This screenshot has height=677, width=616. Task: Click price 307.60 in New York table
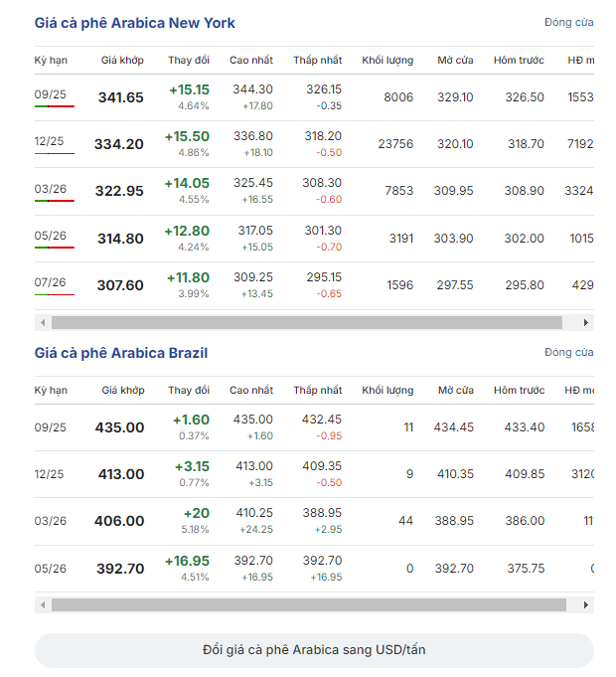120,285
